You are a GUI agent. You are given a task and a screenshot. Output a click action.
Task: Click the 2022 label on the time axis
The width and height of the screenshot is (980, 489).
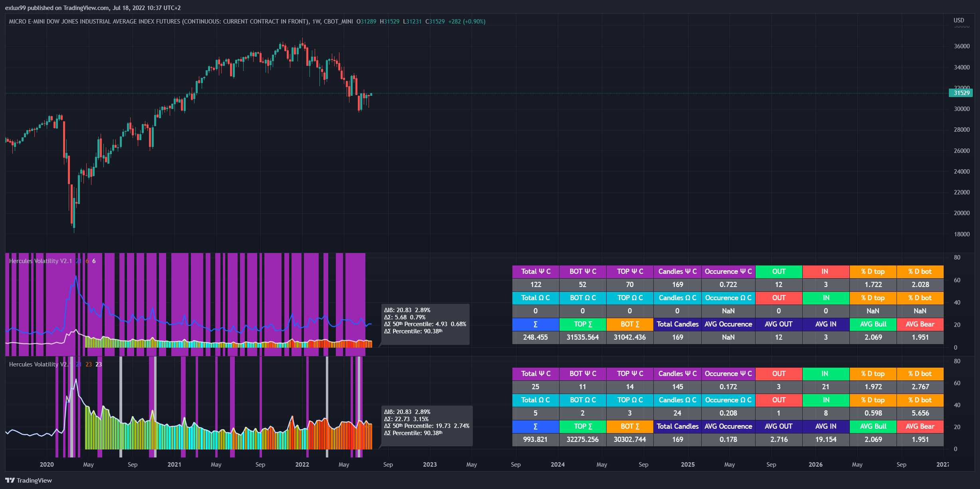coord(302,465)
